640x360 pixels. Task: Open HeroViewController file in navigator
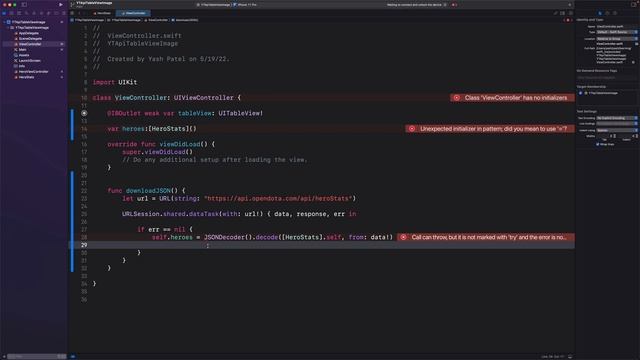coord(31,71)
